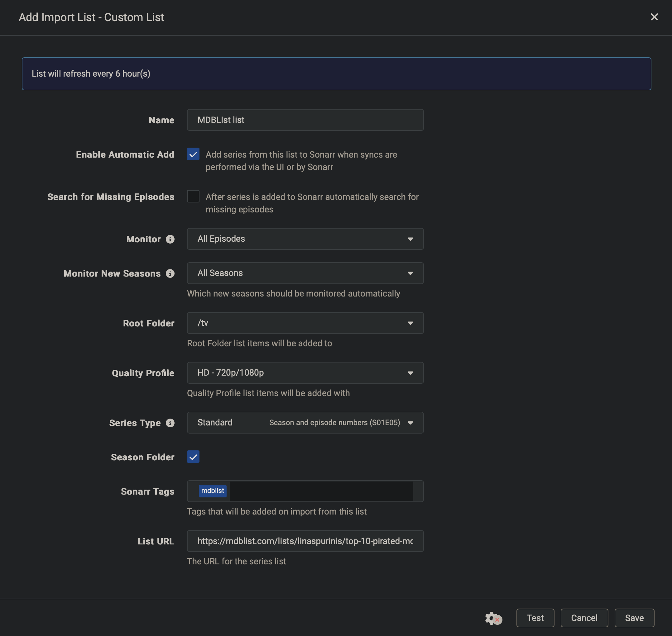Open the Monitor dropdown showing All Episodes
672x636 pixels.
coord(305,239)
